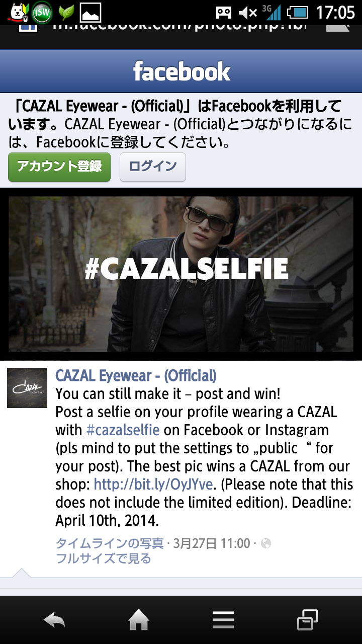
Task: Tap the Android back arrow icon
Action: (x=54, y=620)
